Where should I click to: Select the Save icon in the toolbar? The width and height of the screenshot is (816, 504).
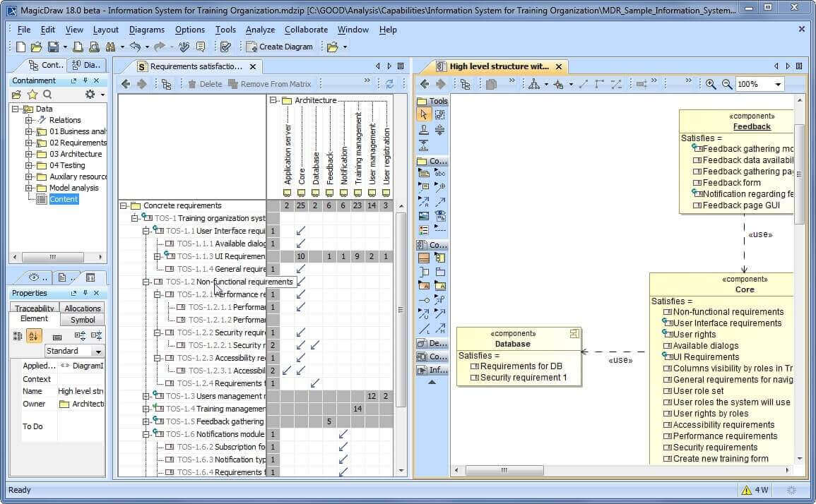point(52,46)
